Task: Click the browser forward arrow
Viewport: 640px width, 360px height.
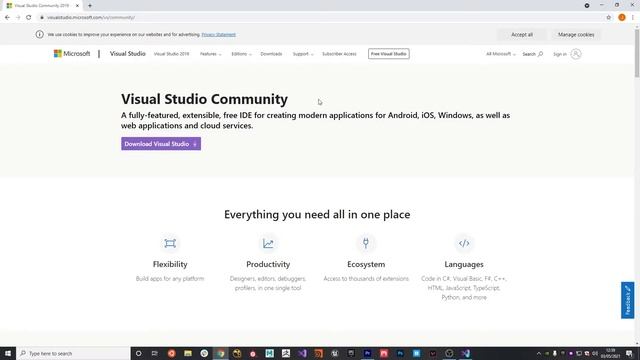Action: click(x=18, y=18)
